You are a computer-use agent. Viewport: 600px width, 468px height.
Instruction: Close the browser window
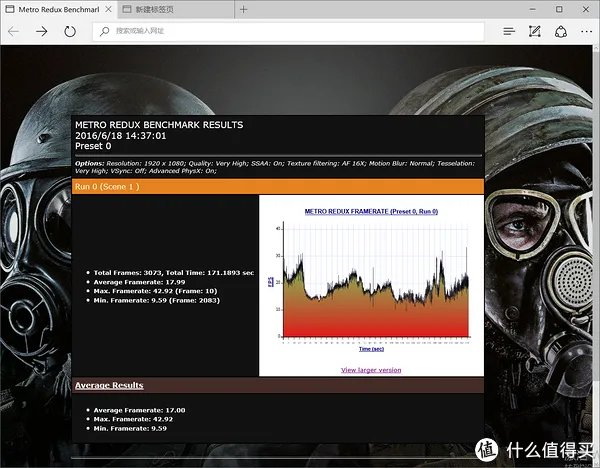coord(585,9)
